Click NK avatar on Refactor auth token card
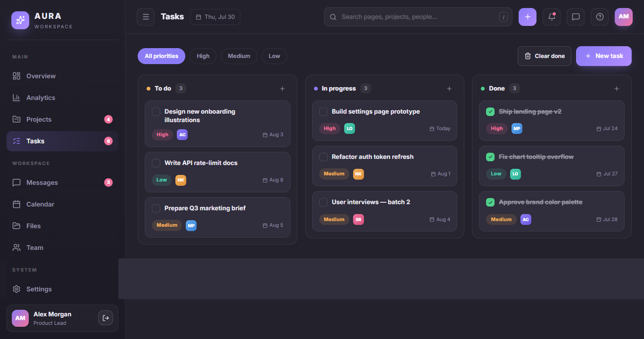The height and width of the screenshot is (339, 644). (358, 174)
